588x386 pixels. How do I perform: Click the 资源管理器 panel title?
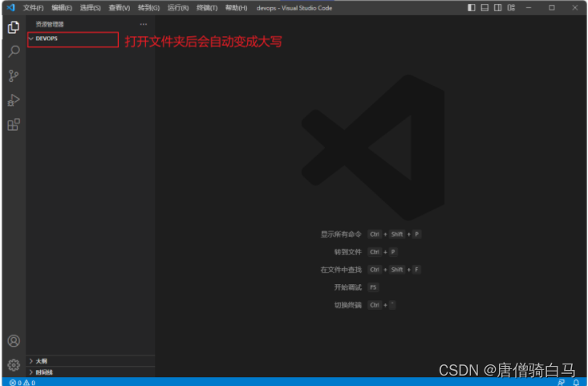coord(50,24)
